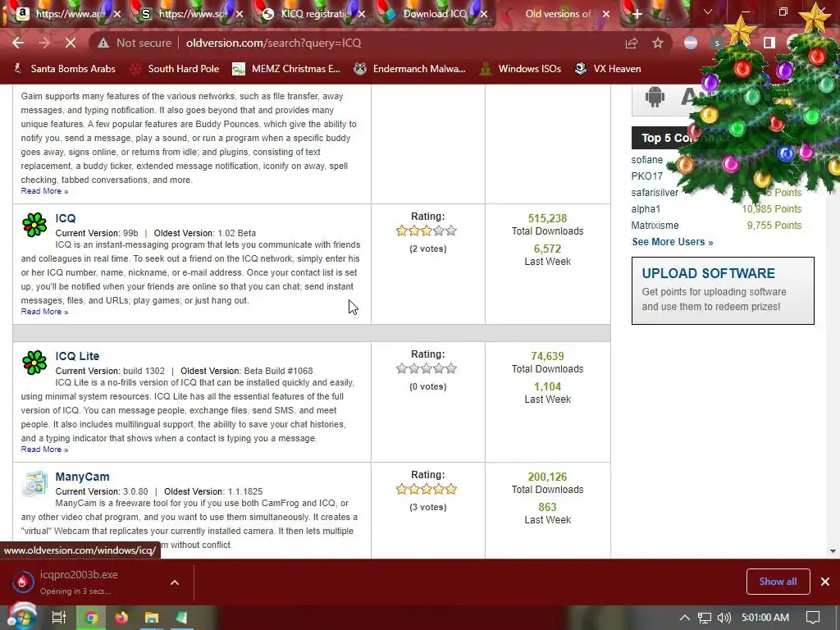Open the South Hard Pole bookmark

point(176,69)
